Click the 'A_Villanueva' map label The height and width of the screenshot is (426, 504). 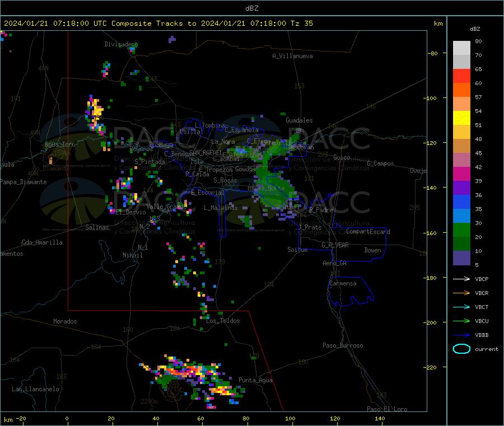292,56
